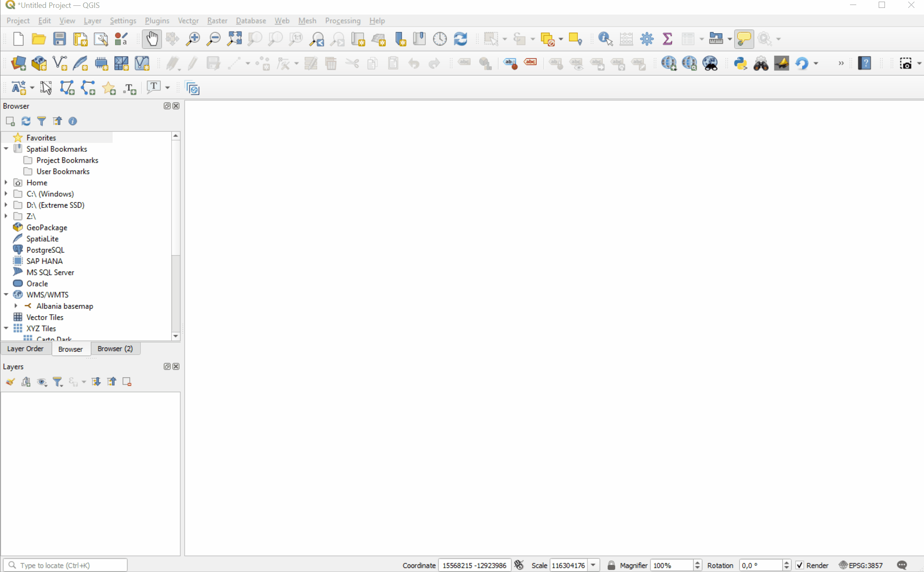This screenshot has height=572, width=924.
Task: Click the Save Project floppy icon
Action: coord(59,39)
